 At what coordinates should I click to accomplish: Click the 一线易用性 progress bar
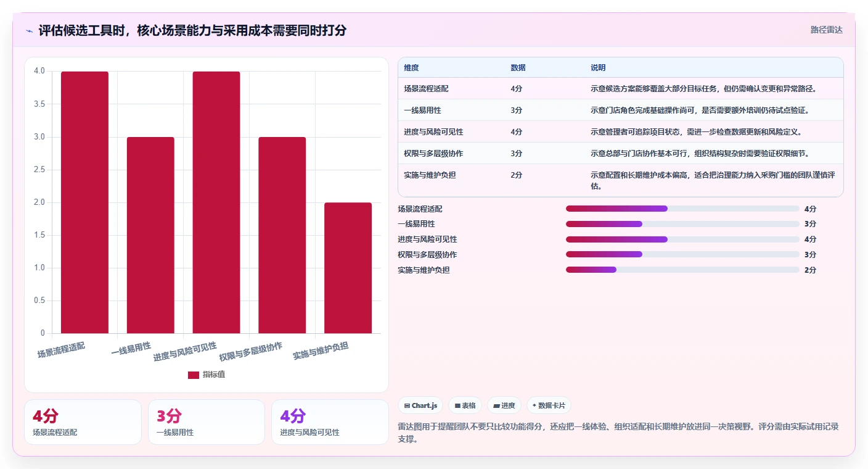(682, 224)
